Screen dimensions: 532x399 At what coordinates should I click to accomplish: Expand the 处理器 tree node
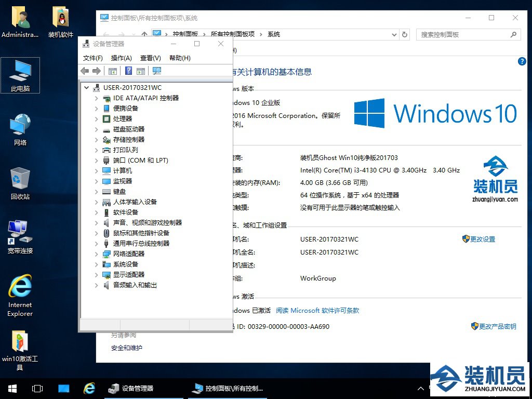tap(96, 119)
